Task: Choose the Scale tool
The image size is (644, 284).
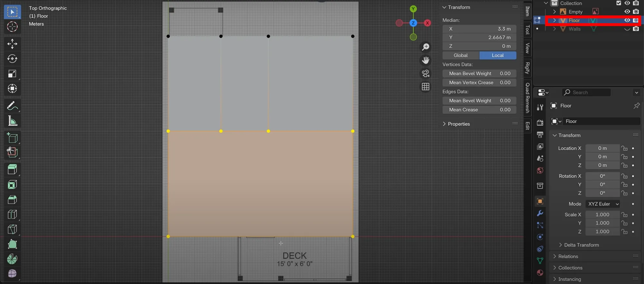Action: tap(12, 74)
